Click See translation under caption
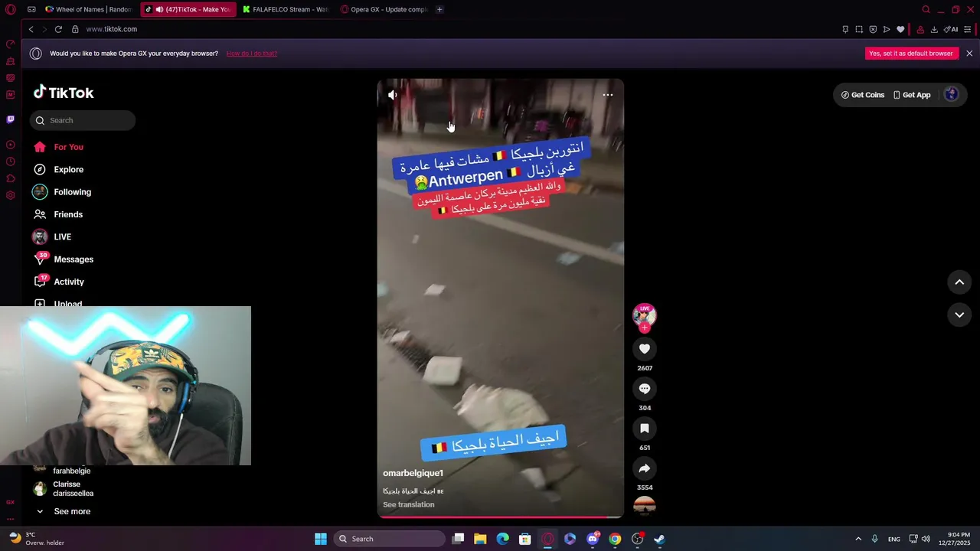The image size is (980, 551). 409,504
